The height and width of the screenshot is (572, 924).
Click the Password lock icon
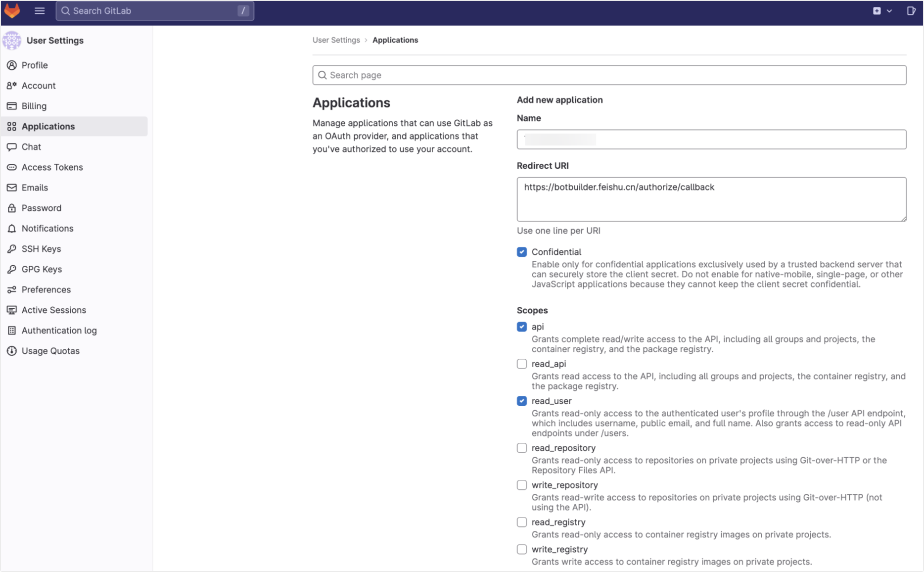coord(12,208)
